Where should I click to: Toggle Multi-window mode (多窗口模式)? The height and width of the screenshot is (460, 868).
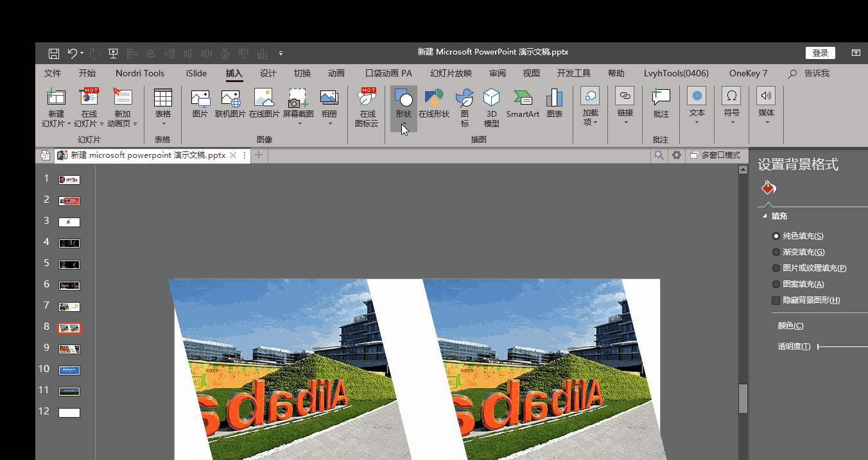[715, 155]
